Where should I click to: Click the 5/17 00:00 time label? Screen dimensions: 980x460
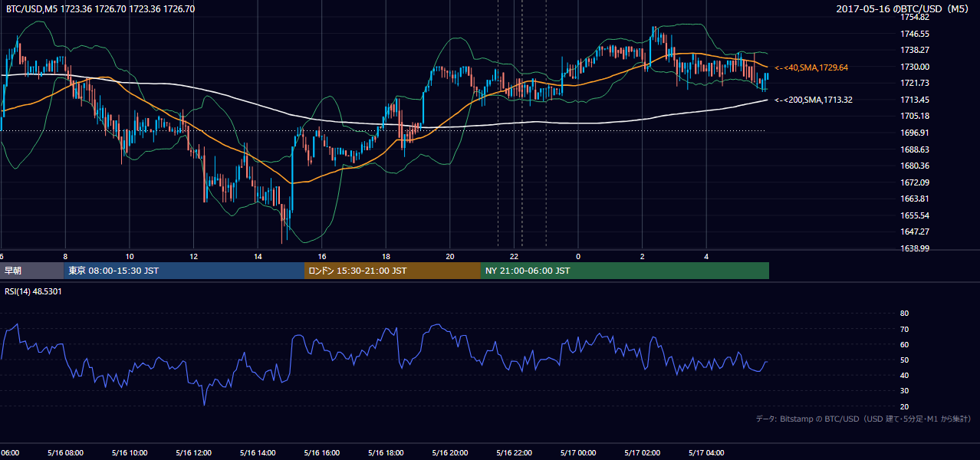[578, 452]
